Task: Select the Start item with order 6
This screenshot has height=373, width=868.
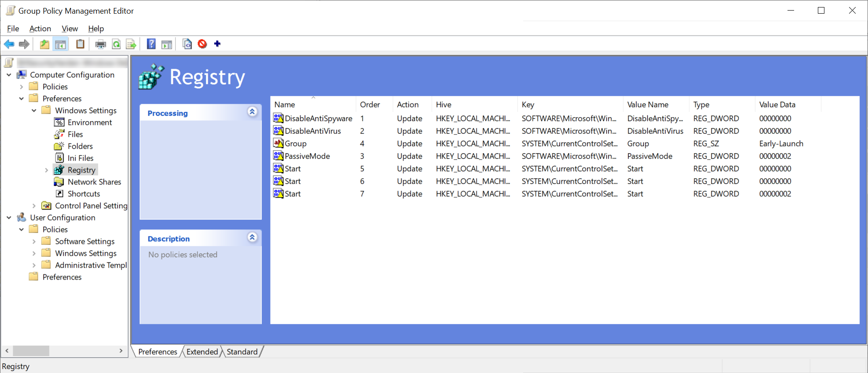Action: (293, 181)
